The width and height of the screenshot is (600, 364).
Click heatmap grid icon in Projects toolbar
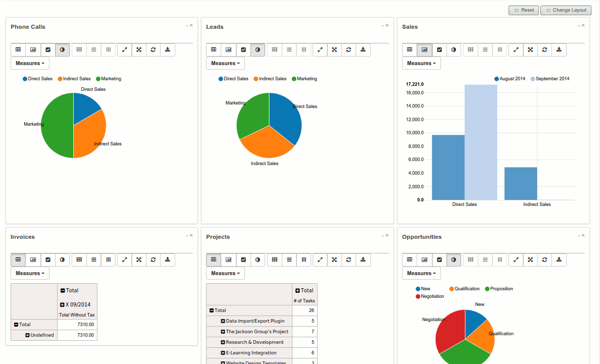coord(274,260)
